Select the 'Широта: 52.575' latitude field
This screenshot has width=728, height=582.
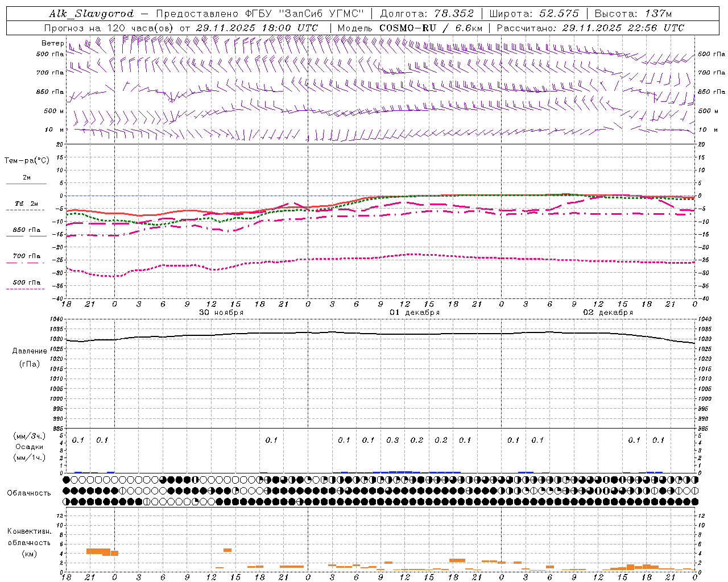coord(534,14)
